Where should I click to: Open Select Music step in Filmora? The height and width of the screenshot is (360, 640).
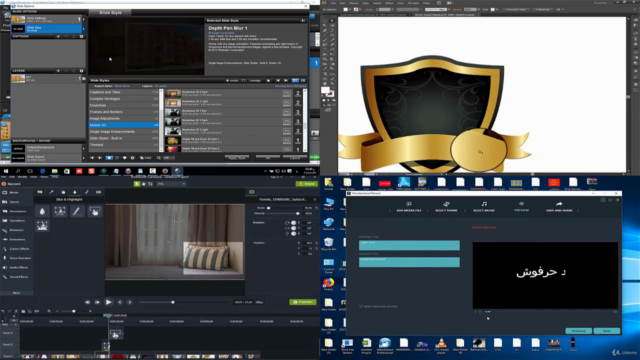(x=484, y=207)
